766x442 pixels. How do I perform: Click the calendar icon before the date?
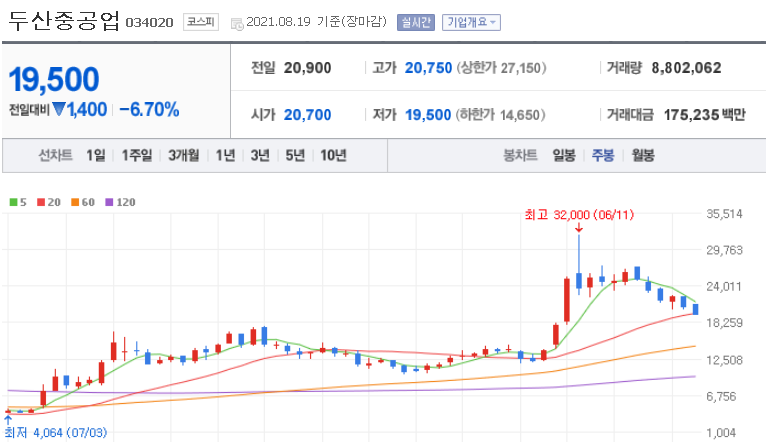237,23
